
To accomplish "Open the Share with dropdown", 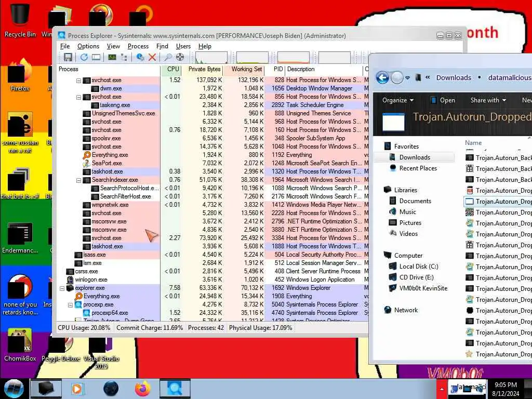I will click(488, 100).
